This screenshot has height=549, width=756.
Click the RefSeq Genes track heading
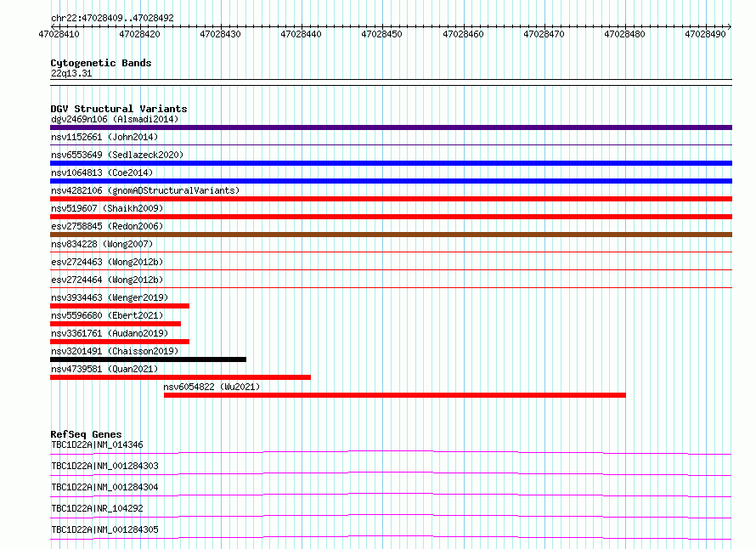point(86,434)
